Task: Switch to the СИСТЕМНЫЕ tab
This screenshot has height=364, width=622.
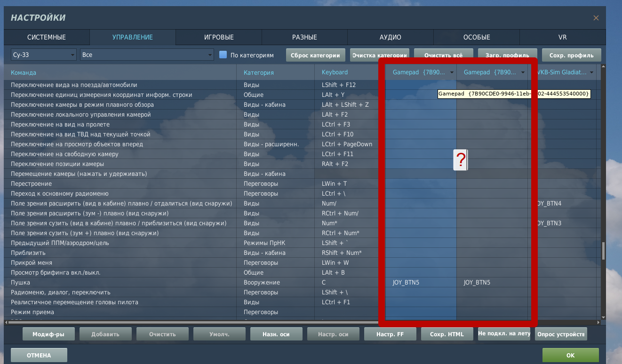Action: point(47,37)
